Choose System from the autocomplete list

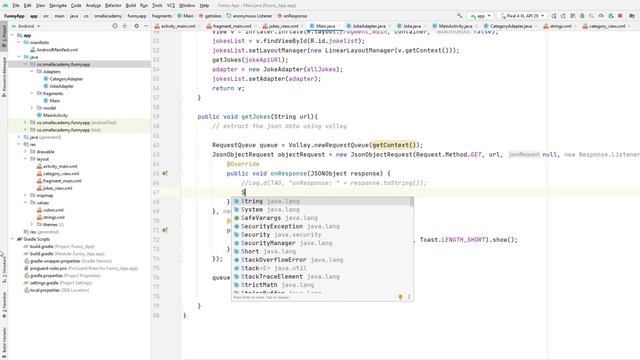[x=322, y=209]
